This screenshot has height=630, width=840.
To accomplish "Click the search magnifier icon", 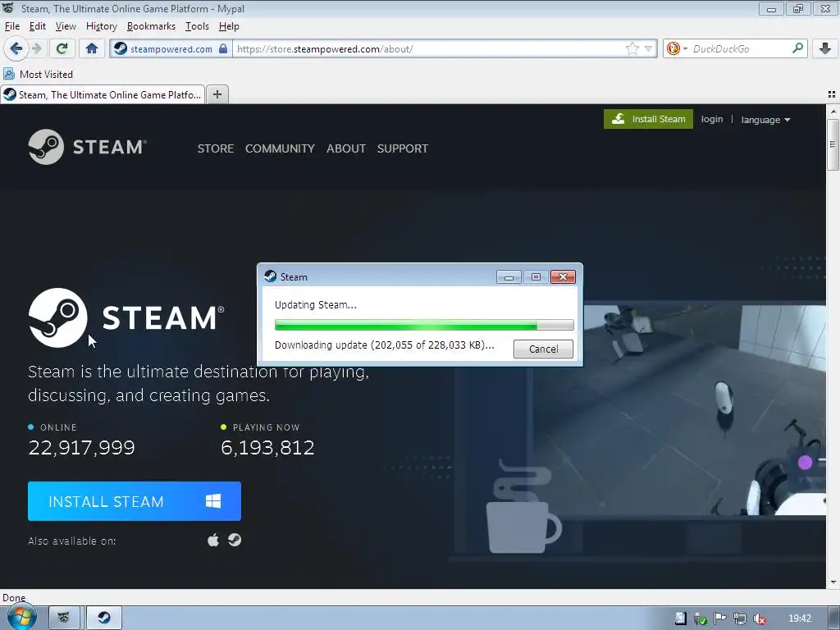I will pos(797,48).
